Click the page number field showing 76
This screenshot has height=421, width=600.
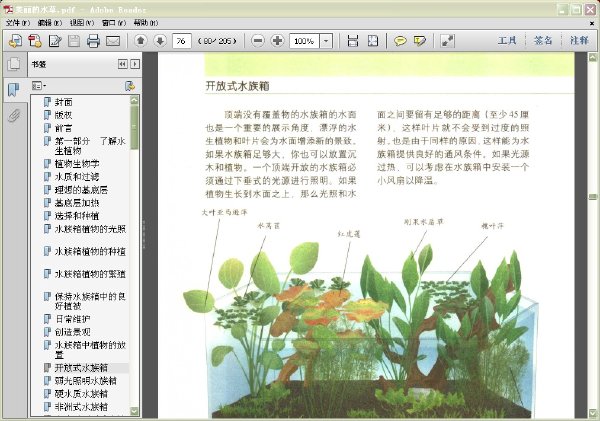(x=182, y=41)
